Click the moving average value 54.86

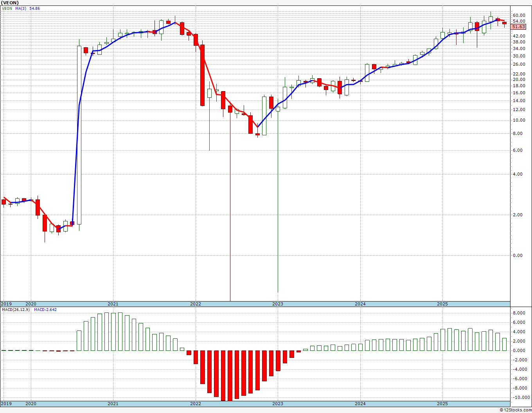pyautogui.click(x=34, y=8)
